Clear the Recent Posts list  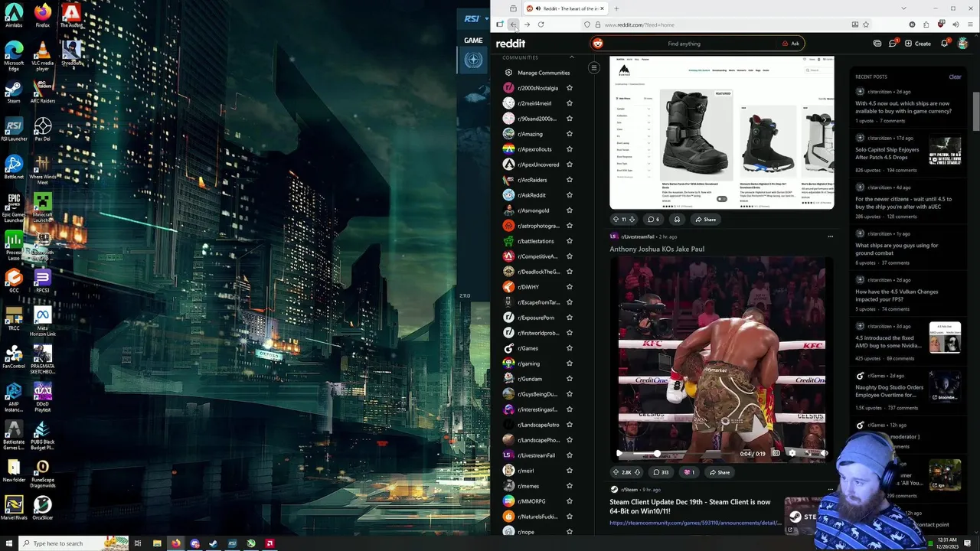(955, 77)
